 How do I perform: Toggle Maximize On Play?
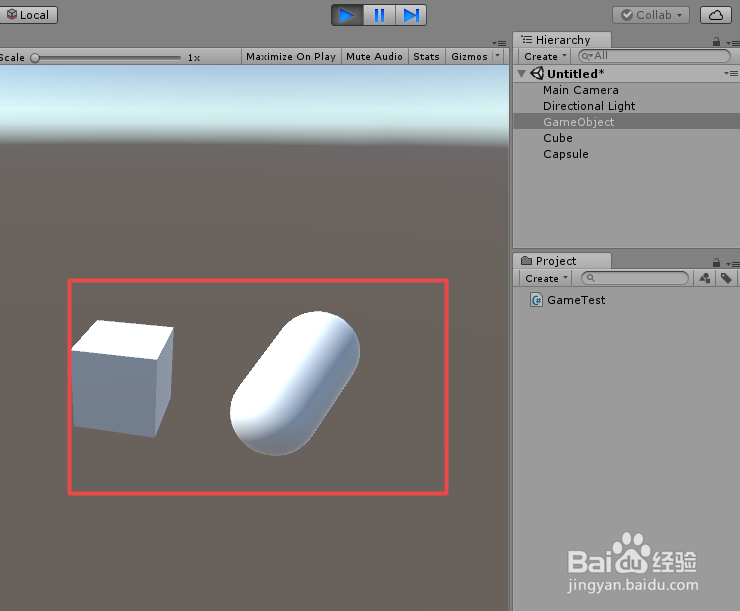click(x=291, y=57)
